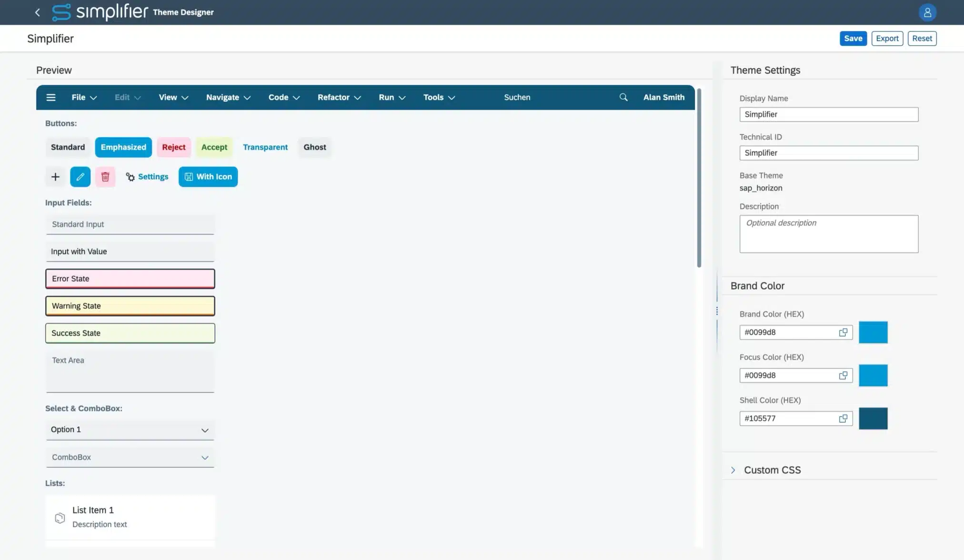Click the Save button
The image size is (964, 560).
tap(853, 39)
